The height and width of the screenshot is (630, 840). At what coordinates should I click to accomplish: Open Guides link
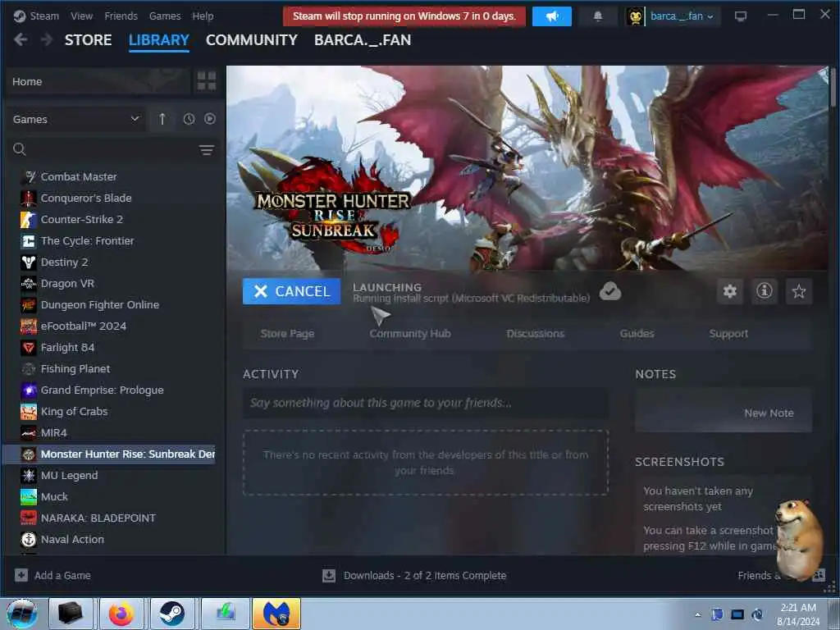(x=637, y=334)
